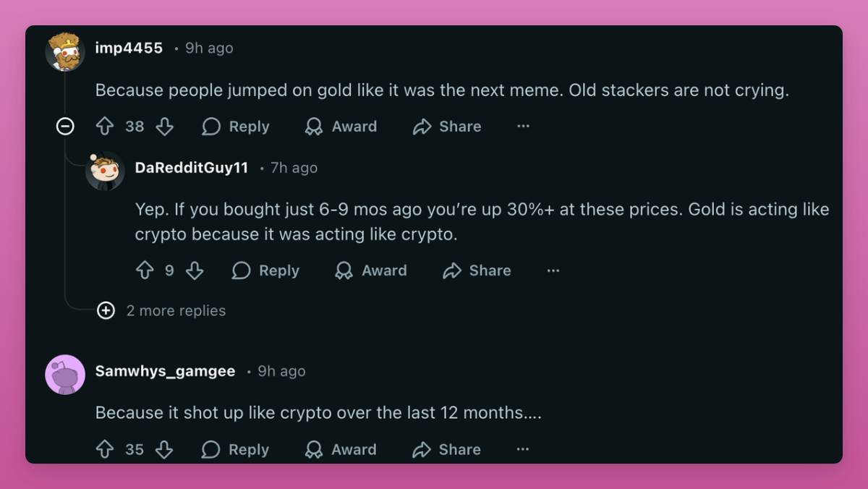
Task: Click Samwhys_gamgee's purple avatar
Action: (65, 375)
